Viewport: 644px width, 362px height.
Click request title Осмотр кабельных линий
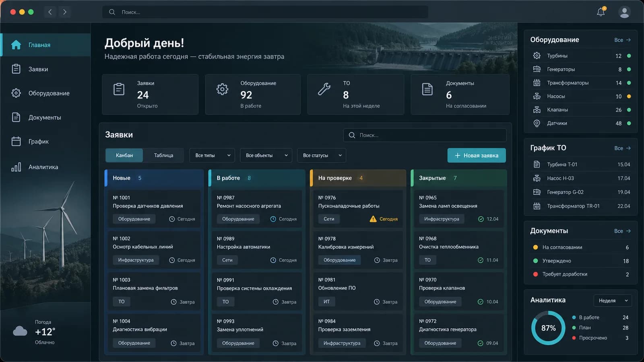coord(143,247)
